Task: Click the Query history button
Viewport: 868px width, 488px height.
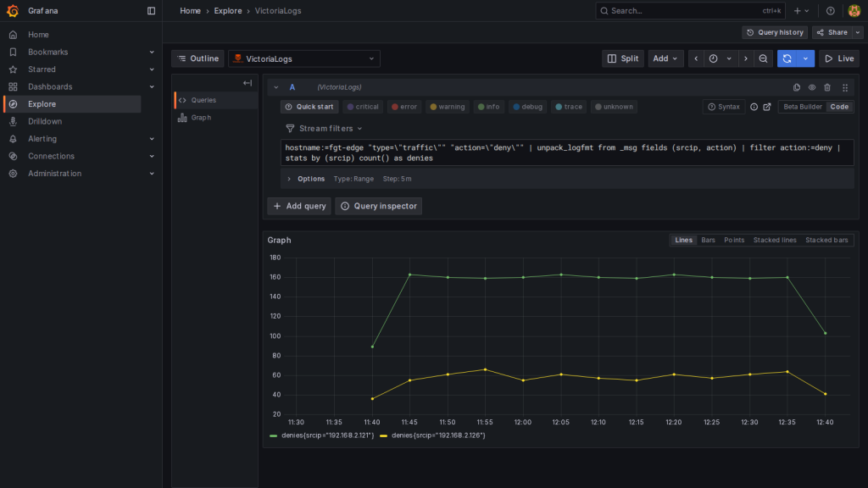Action: tap(775, 33)
